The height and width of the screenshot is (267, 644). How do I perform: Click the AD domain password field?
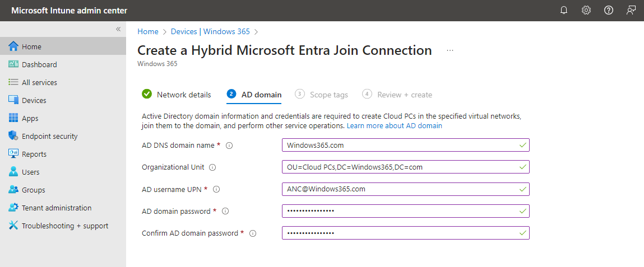point(406,211)
